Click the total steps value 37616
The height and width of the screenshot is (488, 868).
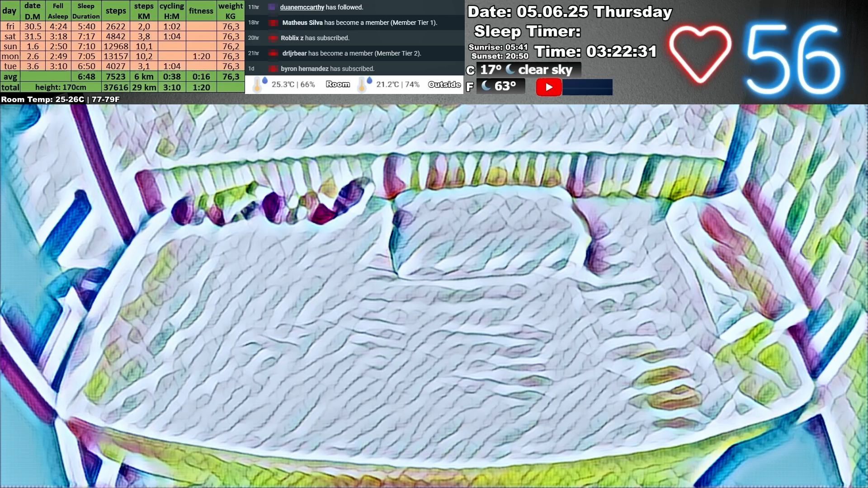pyautogui.click(x=116, y=87)
